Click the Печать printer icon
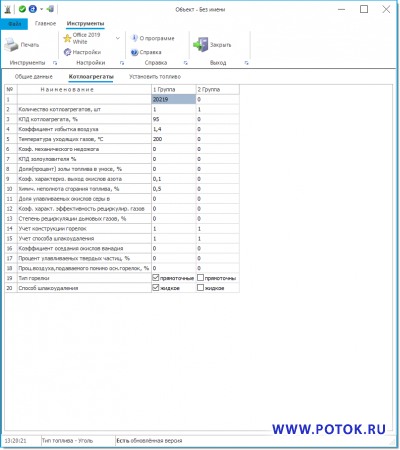This screenshot has height=450, width=400. point(11,45)
